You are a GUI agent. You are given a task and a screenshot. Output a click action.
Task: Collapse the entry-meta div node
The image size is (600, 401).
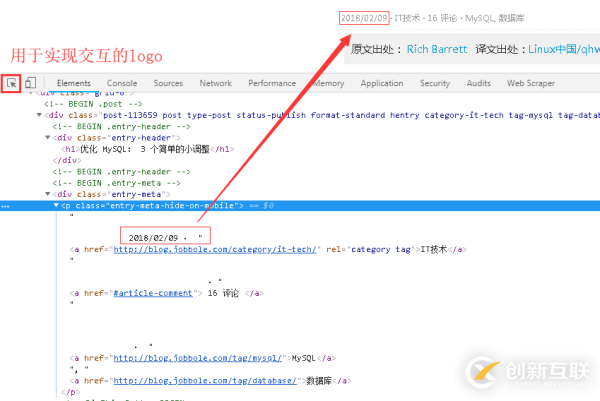tap(47, 194)
